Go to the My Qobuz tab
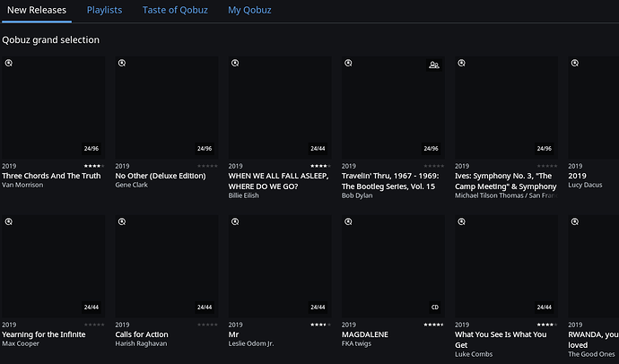 pyautogui.click(x=249, y=10)
